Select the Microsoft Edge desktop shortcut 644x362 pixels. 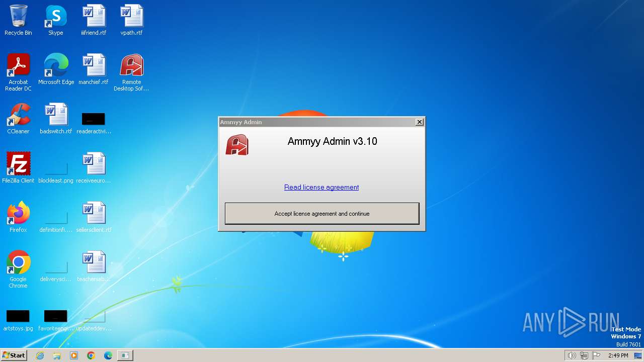[56, 70]
